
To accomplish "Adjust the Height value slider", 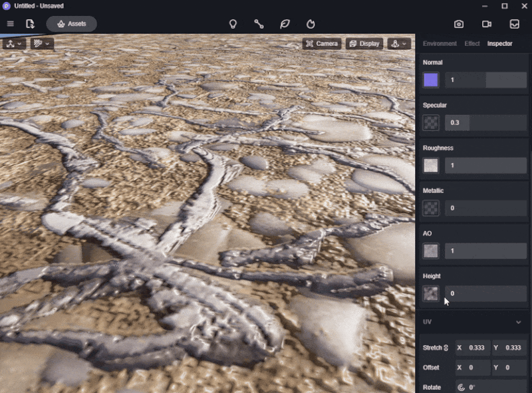I will pyautogui.click(x=485, y=293).
